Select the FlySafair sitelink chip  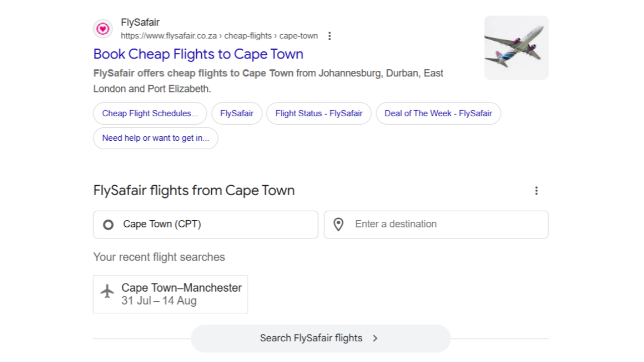tap(236, 114)
